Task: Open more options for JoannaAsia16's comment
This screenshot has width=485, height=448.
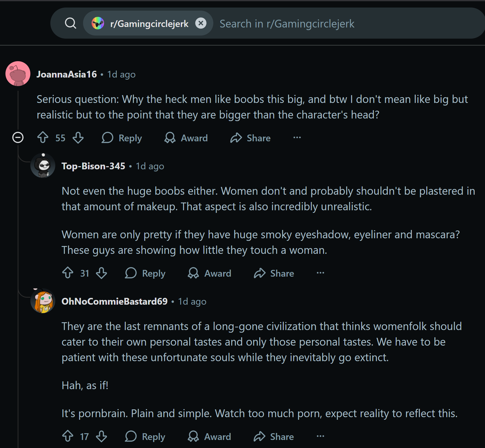Action: (x=297, y=137)
